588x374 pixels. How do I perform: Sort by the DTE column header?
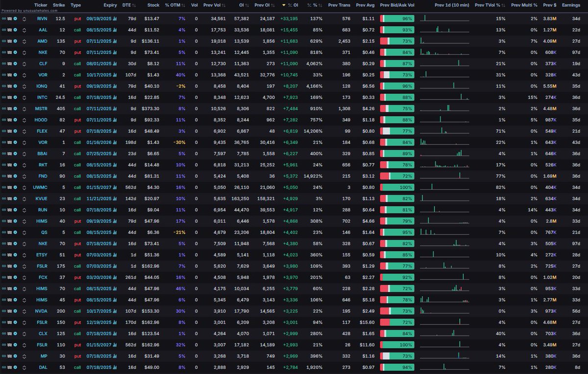tap(128, 5)
